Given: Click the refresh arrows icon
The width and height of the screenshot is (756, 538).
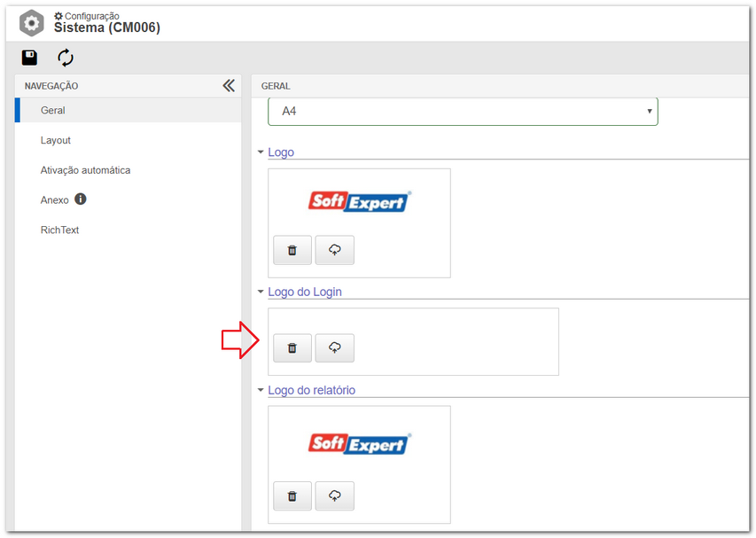Looking at the screenshot, I should pyautogui.click(x=66, y=58).
